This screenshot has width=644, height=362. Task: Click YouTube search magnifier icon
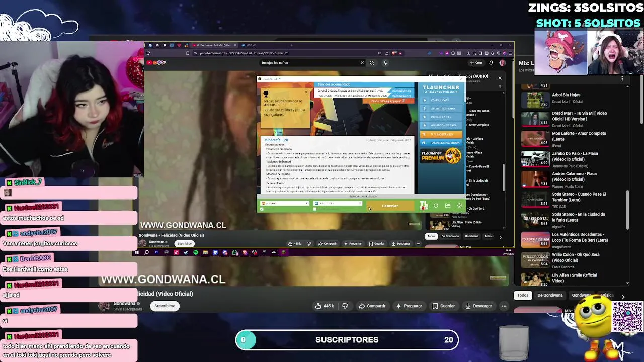372,63
